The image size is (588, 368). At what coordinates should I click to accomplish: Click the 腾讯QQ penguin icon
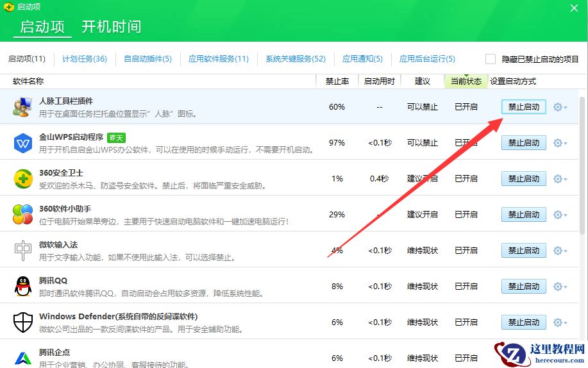tap(23, 286)
